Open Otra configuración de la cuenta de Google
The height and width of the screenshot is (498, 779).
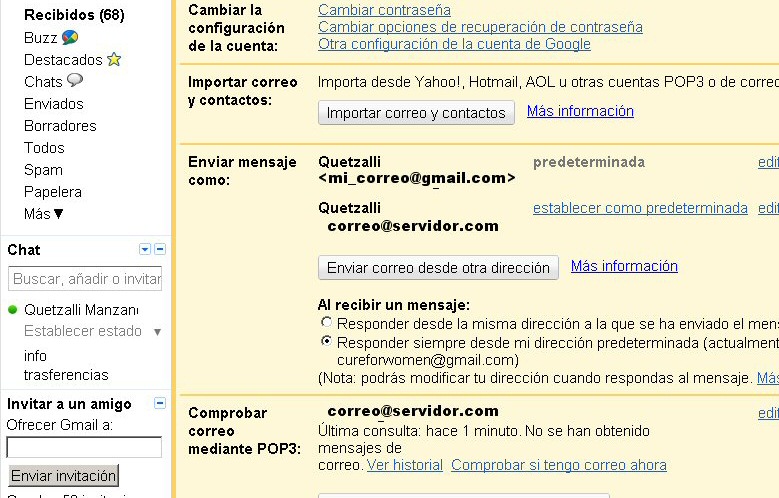click(x=454, y=44)
